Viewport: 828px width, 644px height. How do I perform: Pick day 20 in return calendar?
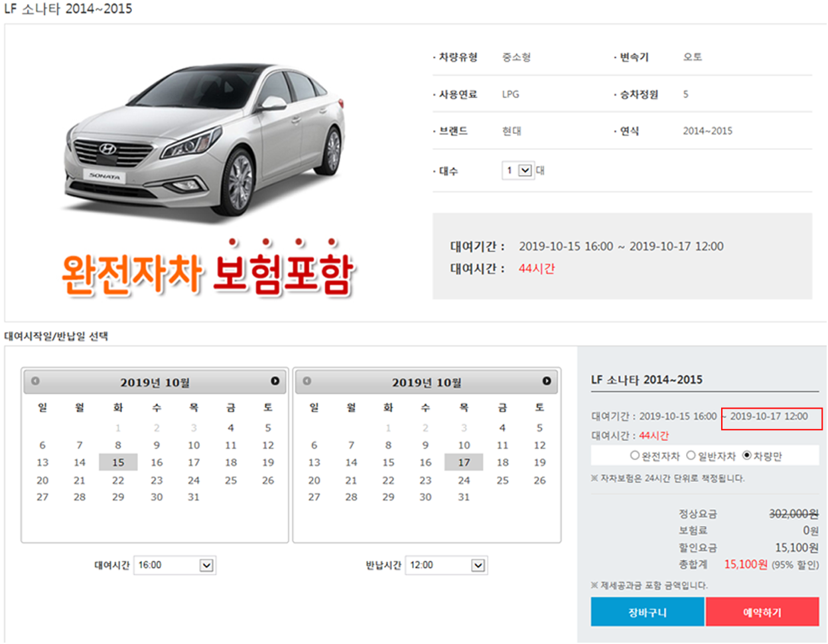[x=314, y=480]
